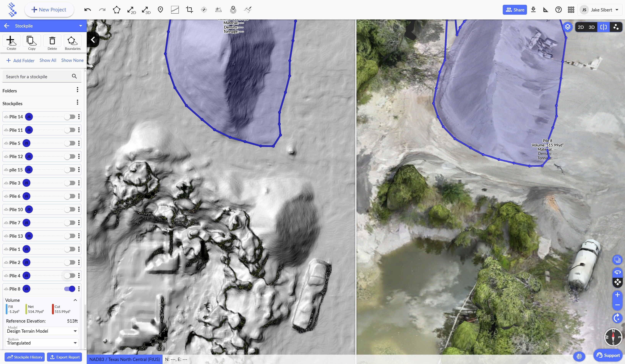The image size is (625, 364).
Task: Open the Folders three-dot menu
Action: 78,90
